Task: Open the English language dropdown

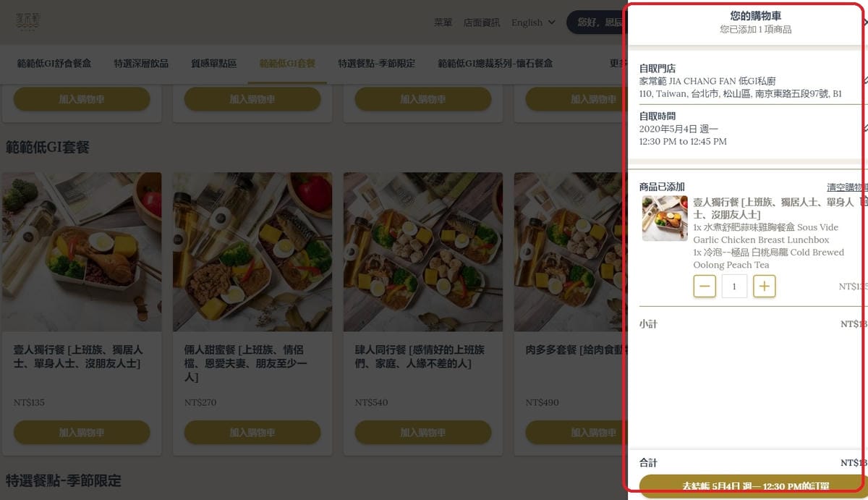Action: pos(533,22)
